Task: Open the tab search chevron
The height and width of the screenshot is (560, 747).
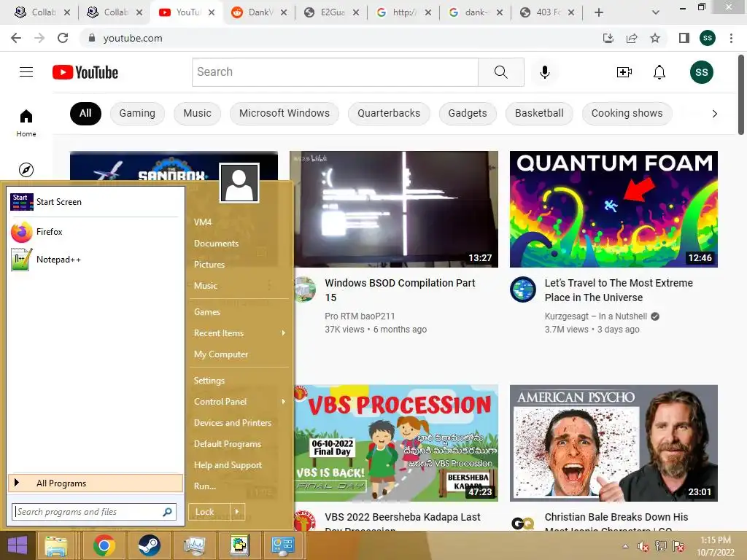Action: (x=656, y=12)
